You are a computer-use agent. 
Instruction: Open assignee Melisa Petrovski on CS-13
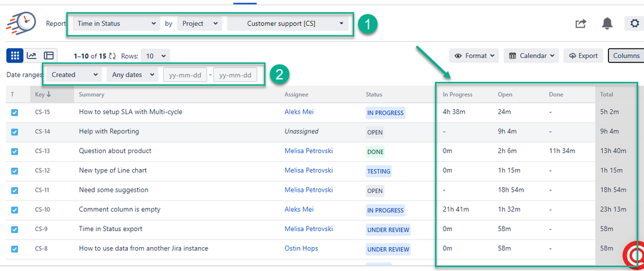(308, 151)
